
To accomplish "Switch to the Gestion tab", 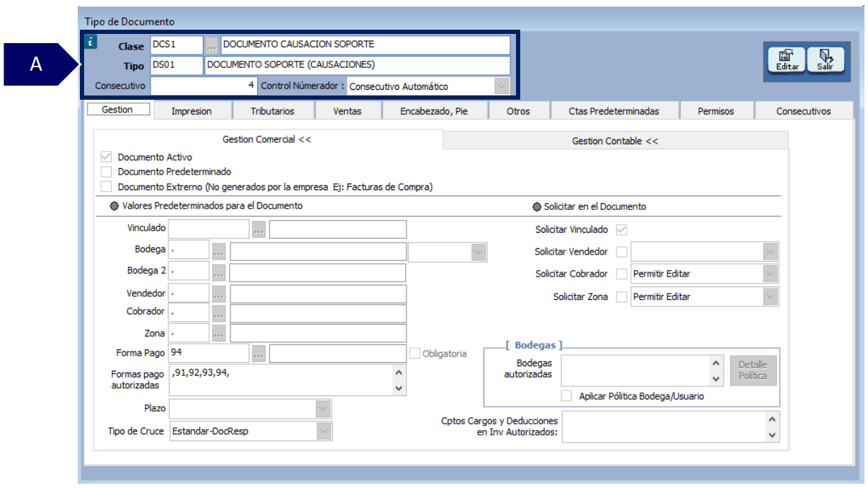I will tap(117, 110).
